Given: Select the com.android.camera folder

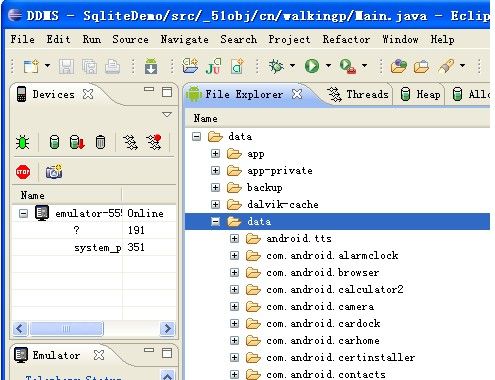Looking at the screenshot, I should click(x=320, y=307).
